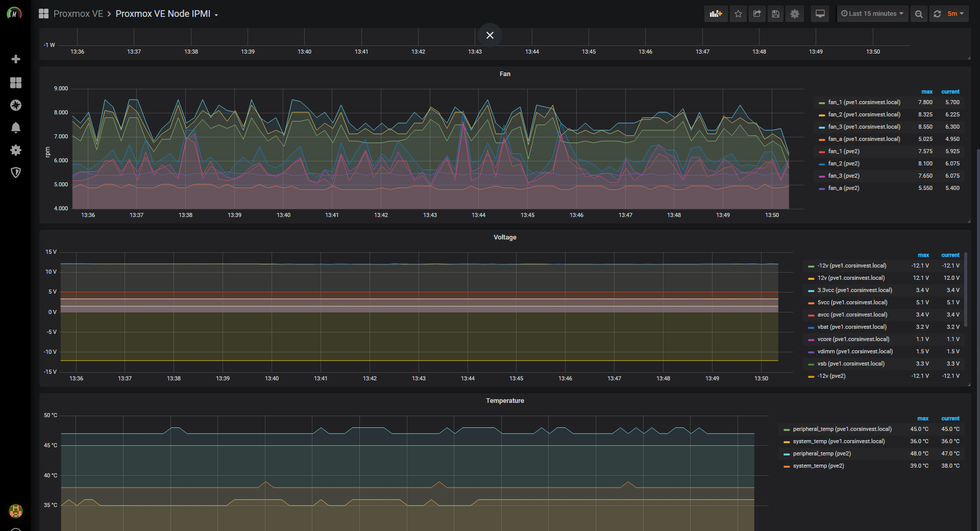The image size is (980, 531).
Task: Click the Add panel icon in toolbar
Action: click(716, 14)
